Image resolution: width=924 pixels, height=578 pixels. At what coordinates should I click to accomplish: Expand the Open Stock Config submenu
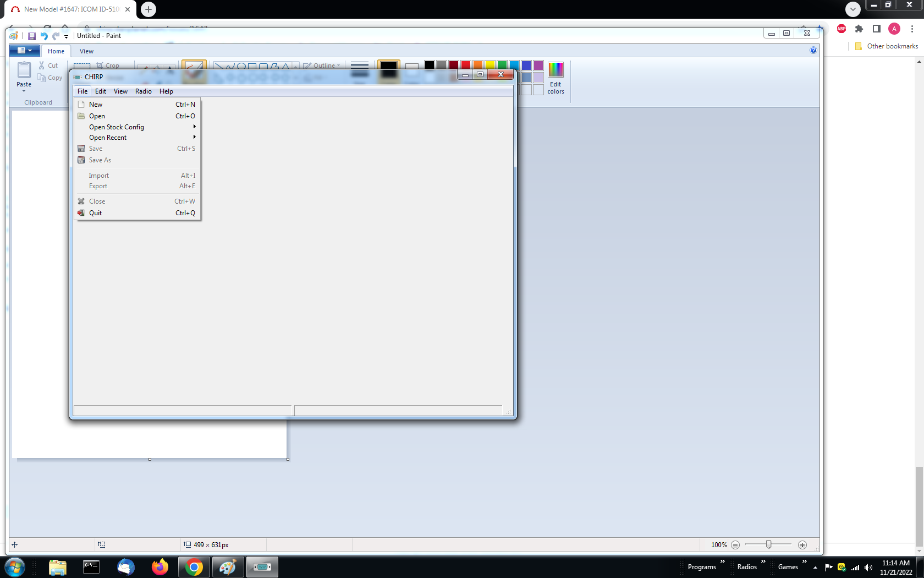click(x=137, y=127)
